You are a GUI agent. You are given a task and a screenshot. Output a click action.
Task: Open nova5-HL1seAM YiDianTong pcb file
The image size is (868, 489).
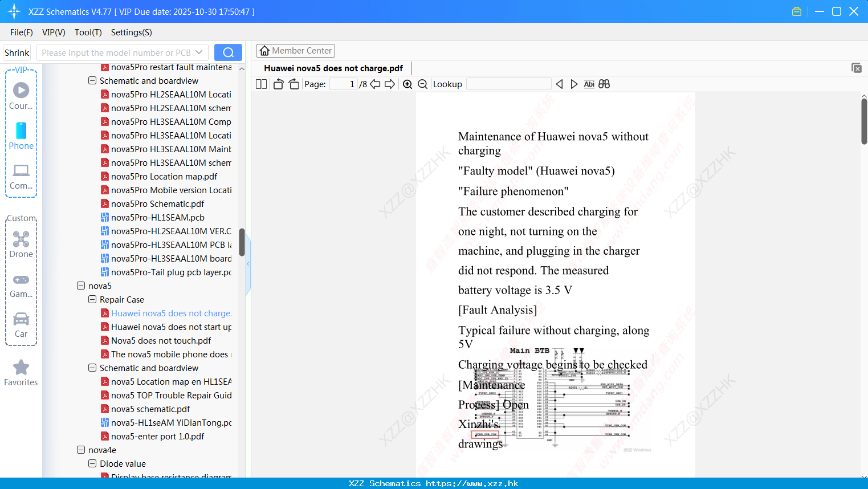click(x=166, y=423)
